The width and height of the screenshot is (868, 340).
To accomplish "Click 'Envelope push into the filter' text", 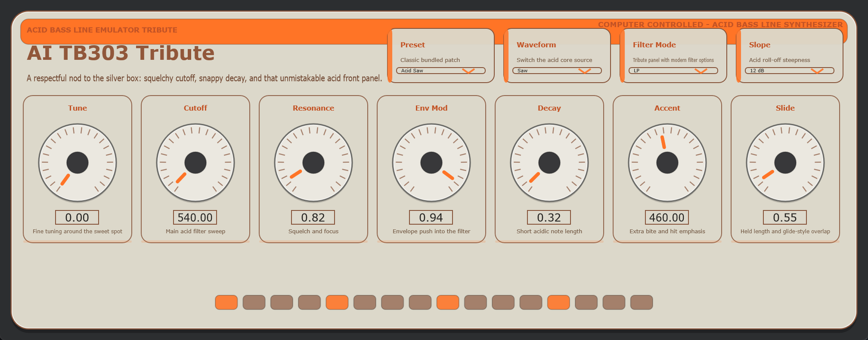I will (431, 232).
